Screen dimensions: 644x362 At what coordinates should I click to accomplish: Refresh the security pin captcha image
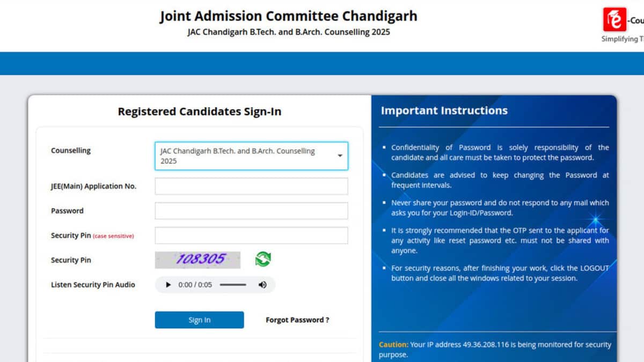pyautogui.click(x=262, y=260)
